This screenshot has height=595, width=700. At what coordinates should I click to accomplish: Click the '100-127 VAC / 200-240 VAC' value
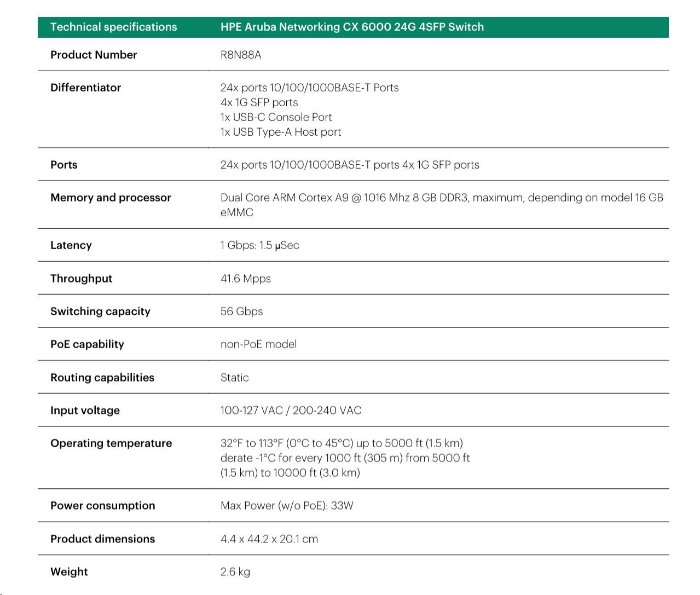point(291,411)
